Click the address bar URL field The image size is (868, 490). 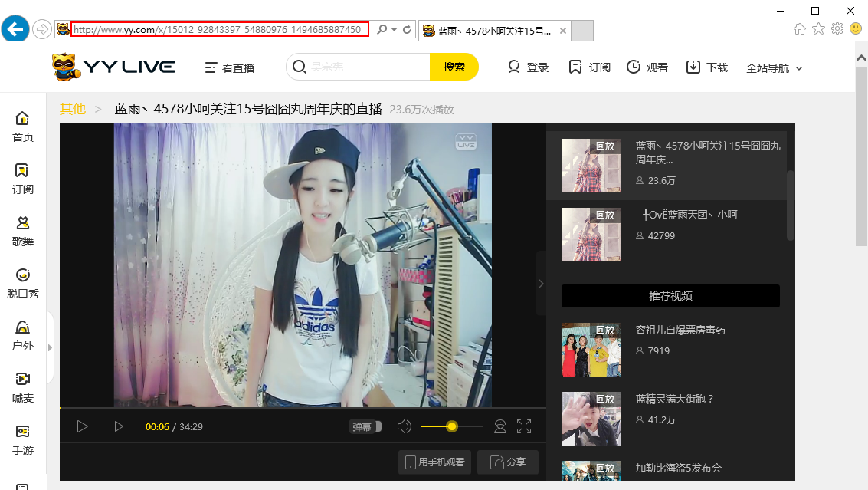pos(220,29)
